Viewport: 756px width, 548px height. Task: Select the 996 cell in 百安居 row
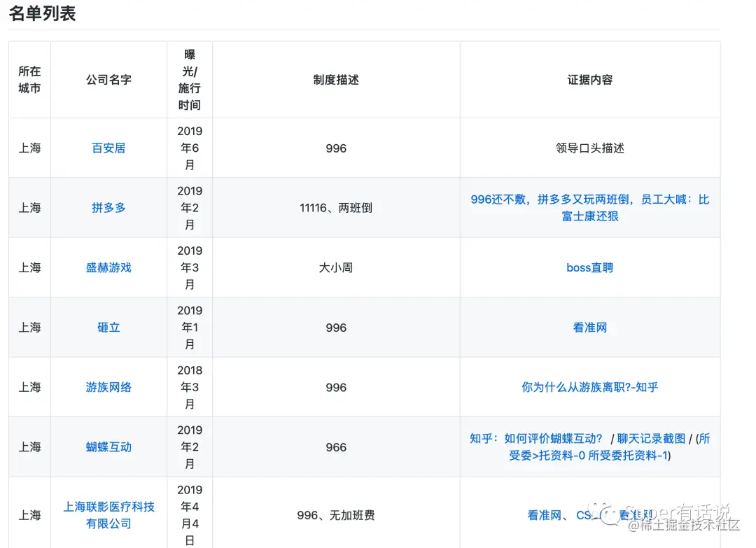pos(336,148)
